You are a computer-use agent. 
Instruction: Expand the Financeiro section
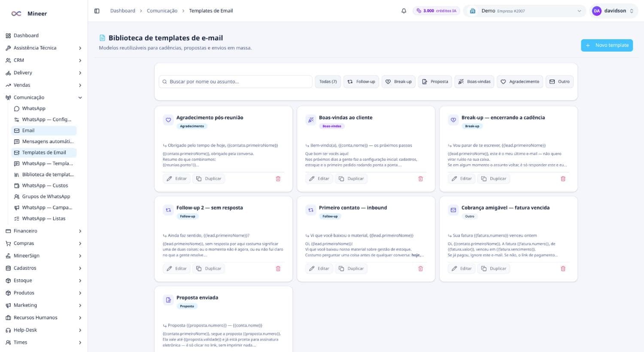[44, 231]
